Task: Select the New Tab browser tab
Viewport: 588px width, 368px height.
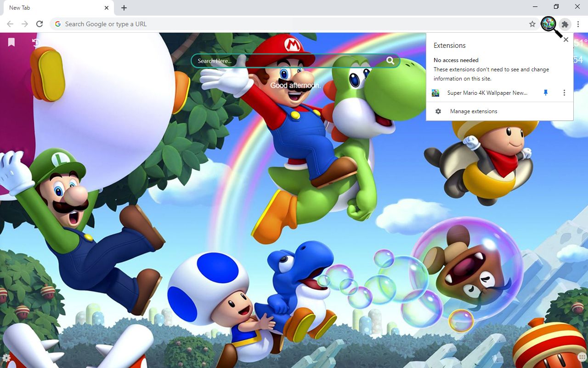Action: (51, 7)
